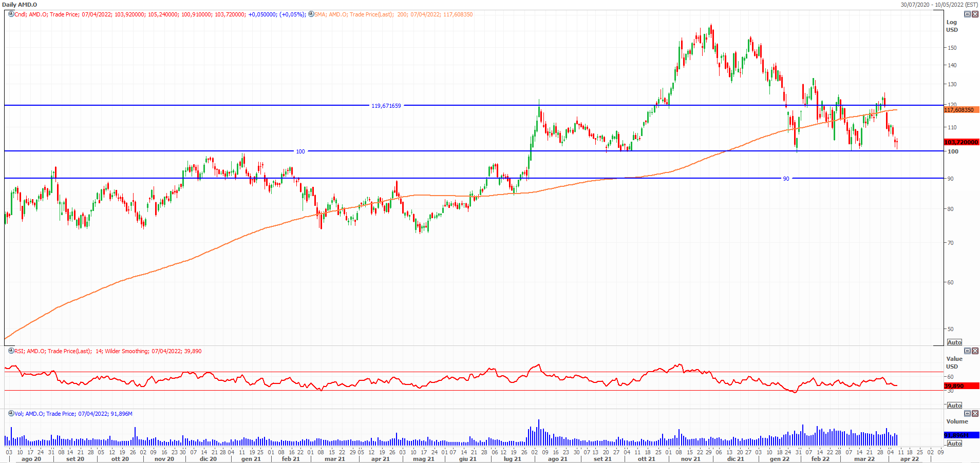Select the horizontal line label at 90

coord(786,179)
